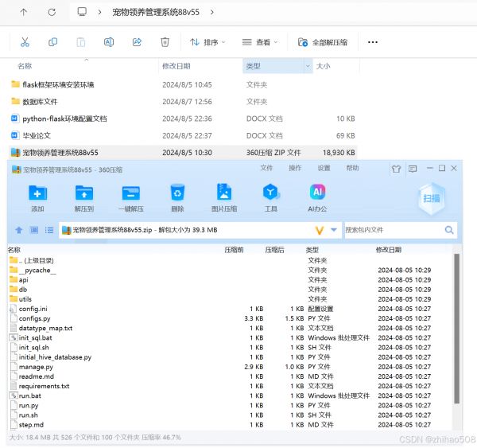Viewport: 477px width, 448px height.
Task: Click the 添加 (Add) icon in 360压缩
Action: coord(37,193)
